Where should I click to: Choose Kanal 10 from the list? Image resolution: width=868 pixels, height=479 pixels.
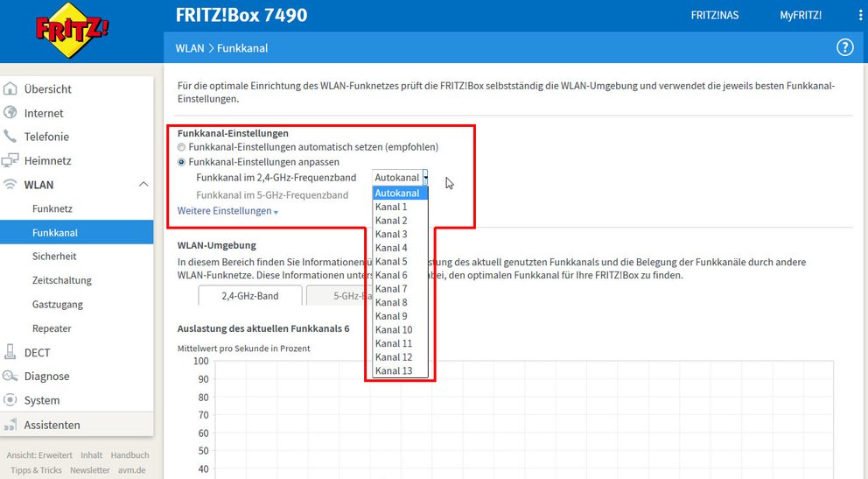pos(400,329)
